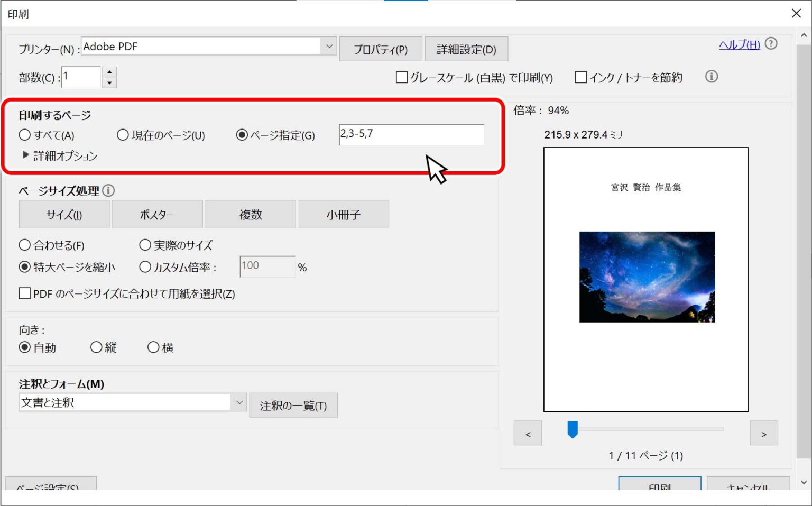Check PDF のページサイズに合わせて用紙を選択
812x506 pixels.
pyautogui.click(x=24, y=293)
